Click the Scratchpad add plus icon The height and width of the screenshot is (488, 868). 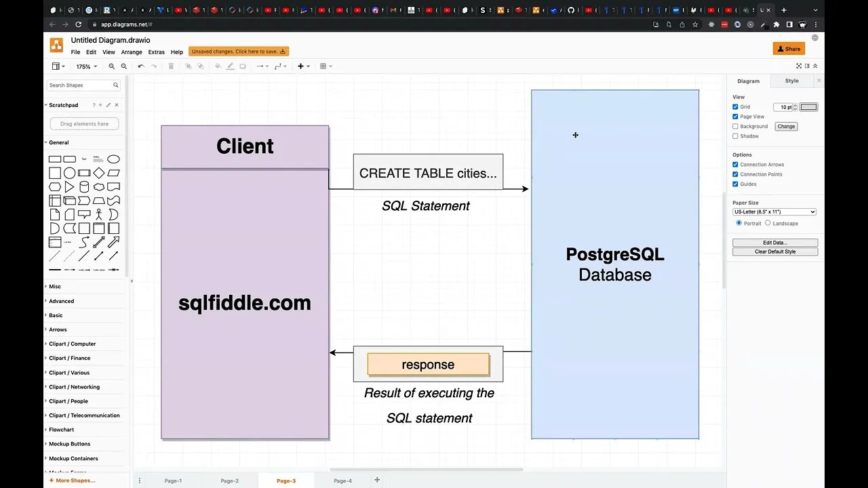pyautogui.click(x=100, y=105)
